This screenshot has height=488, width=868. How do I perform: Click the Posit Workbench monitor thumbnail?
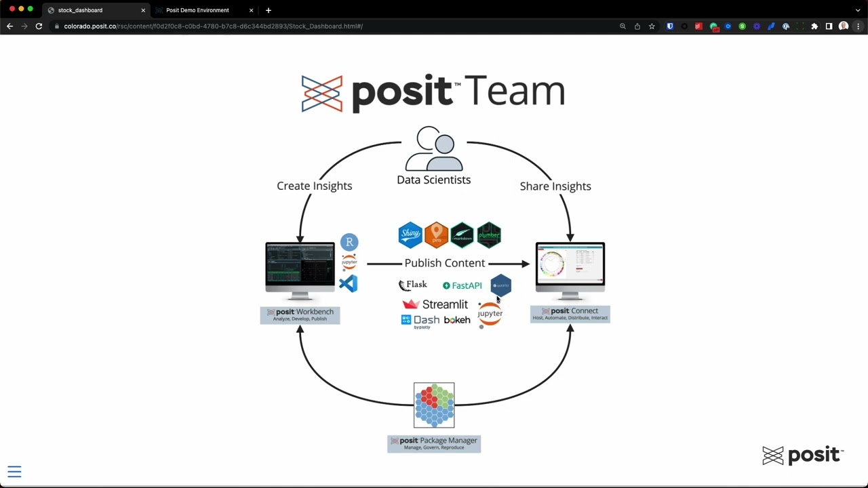300,270
